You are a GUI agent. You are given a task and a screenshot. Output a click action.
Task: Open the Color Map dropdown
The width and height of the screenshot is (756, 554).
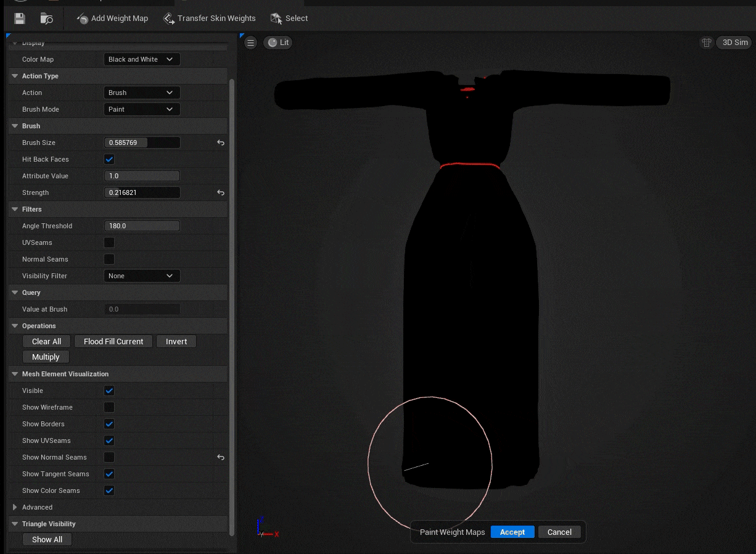tap(142, 59)
